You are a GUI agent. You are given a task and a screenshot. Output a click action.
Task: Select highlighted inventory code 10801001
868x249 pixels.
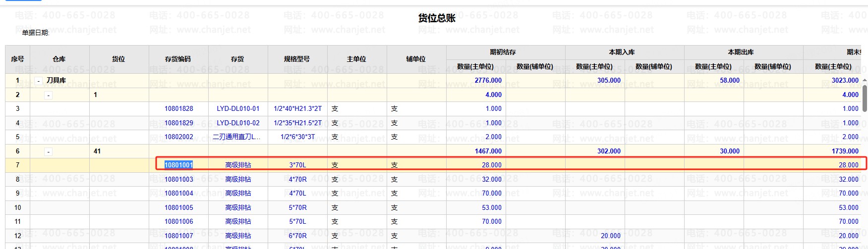(178, 165)
